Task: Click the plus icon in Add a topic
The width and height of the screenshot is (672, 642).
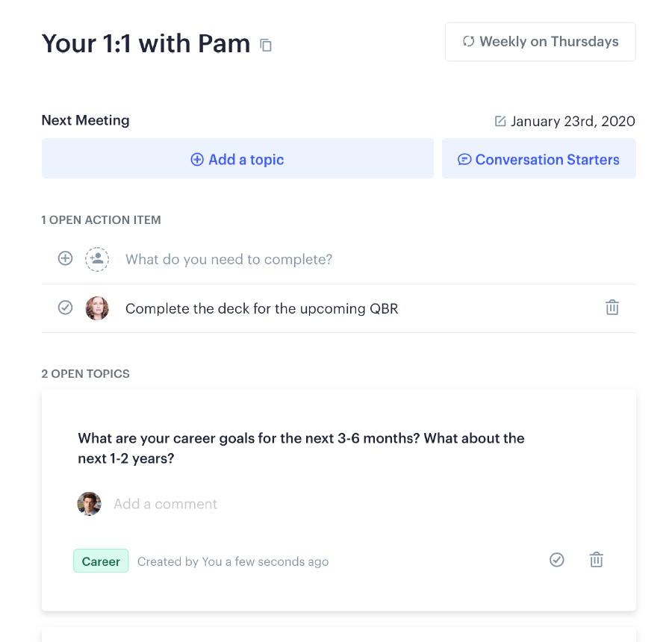Action: click(197, 160)
